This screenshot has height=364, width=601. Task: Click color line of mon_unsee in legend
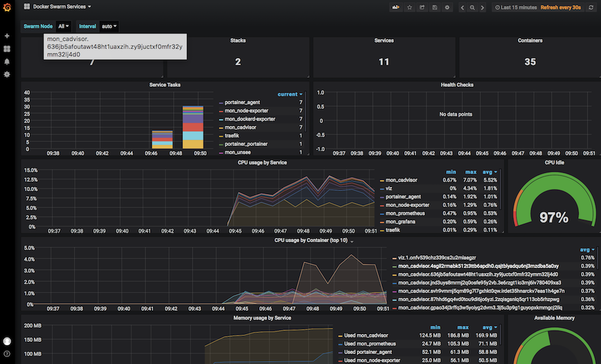coord(221,153)
